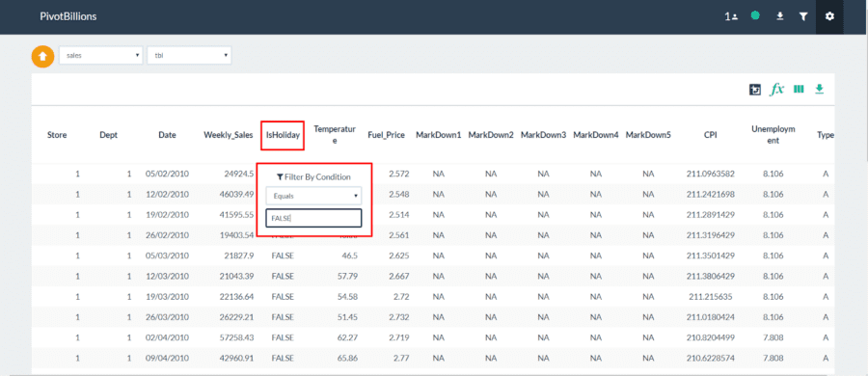Click the PivotBillions logo title
The width and height of the screenshot is (868, 376).
click(x=68, y=16)
